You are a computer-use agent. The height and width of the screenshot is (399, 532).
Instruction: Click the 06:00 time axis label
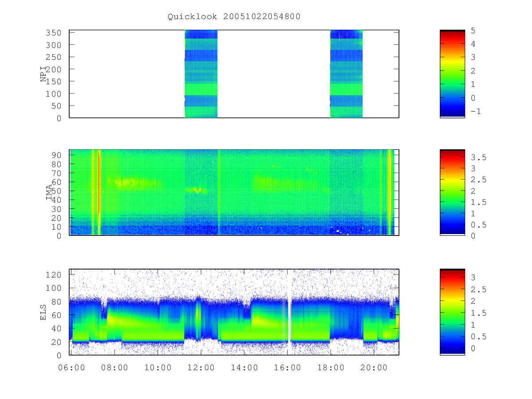click(72, 368)
